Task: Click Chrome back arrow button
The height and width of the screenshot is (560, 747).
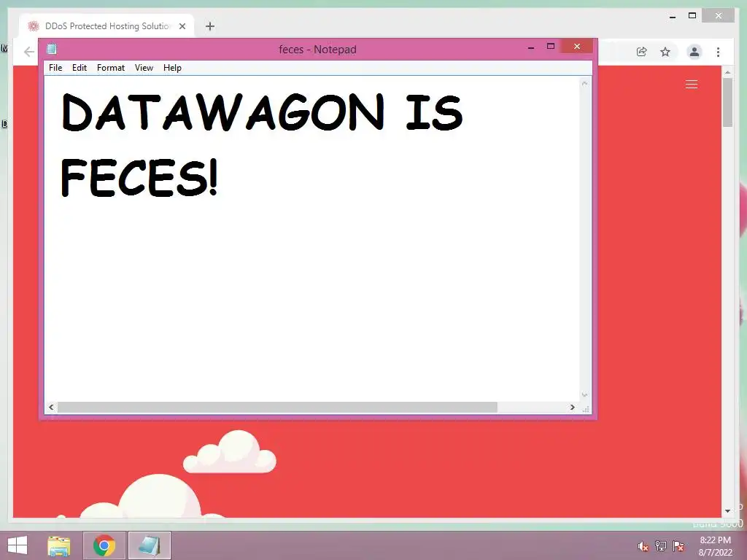Action: 29,52
